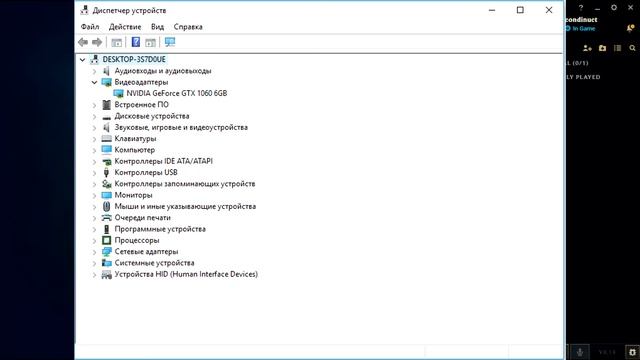The width and height of the screenshot is (640, 360).
Task: Expand the Клавиатуры node
Action: [94, 139]
